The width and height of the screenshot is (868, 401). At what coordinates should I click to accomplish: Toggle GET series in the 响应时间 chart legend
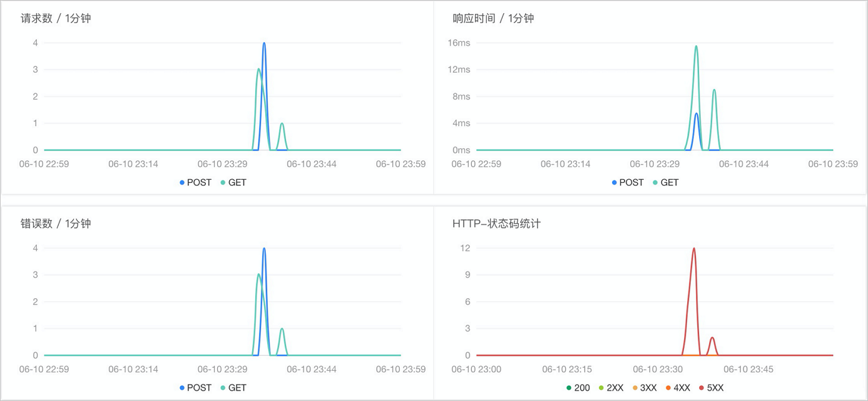pyautogui.click(x=665, y=182)
